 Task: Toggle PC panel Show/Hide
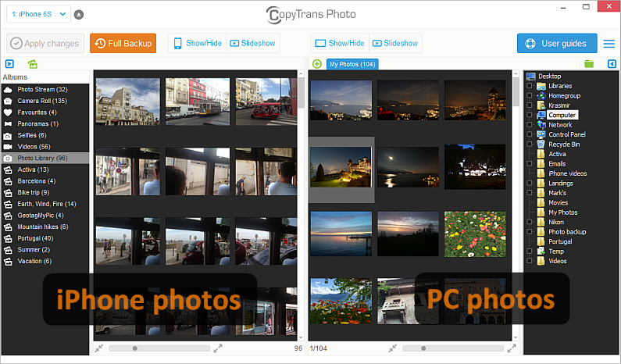click(x=340, y=43)
